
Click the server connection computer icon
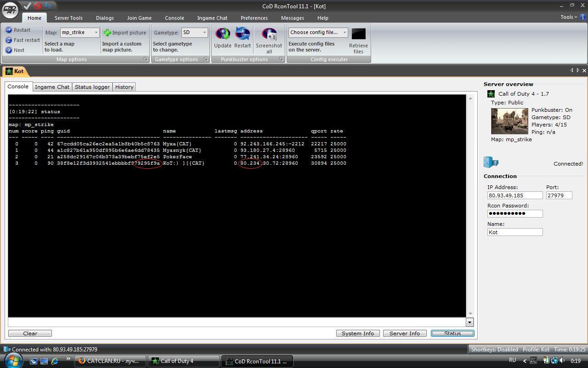(x=491, y=162)
